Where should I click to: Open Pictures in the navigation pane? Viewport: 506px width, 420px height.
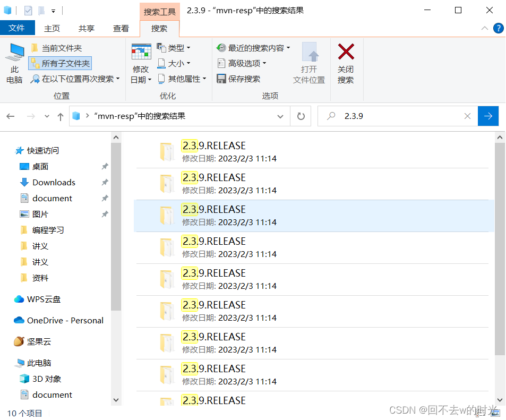(35, 214)
